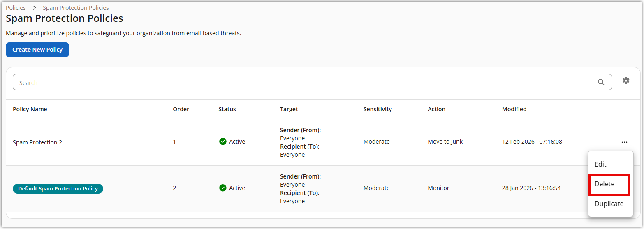Choose Delete in the context menu
Screen dimensions: 644x229
point(605,184)
